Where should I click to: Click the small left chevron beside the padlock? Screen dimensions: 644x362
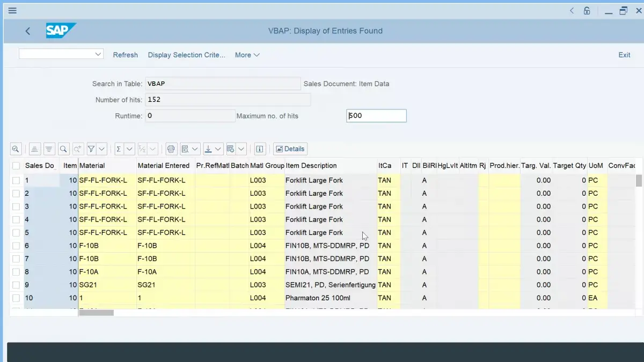click(x=572, y=10)
